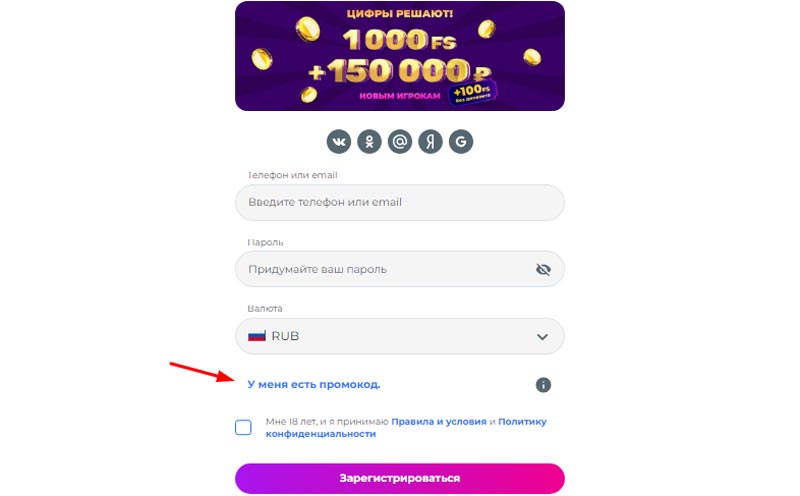Open the RUB currency dropdown
Image resolution: width=800 pixels, height=496 pixels.
400,336
